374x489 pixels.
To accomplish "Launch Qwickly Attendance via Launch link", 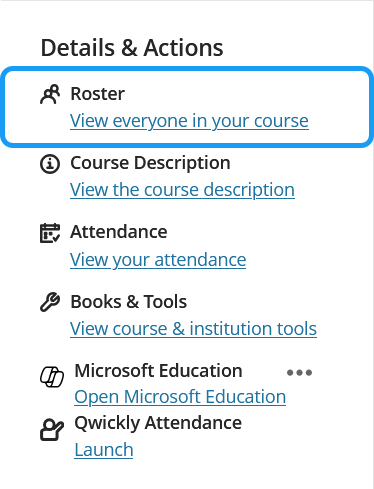I will coord(104,450).
